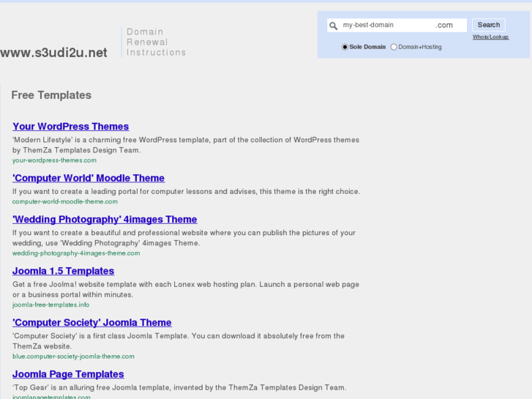Click your-wordpress-themes.com green URL
This screenshot has height=399, width=532.
coord(54,160)
